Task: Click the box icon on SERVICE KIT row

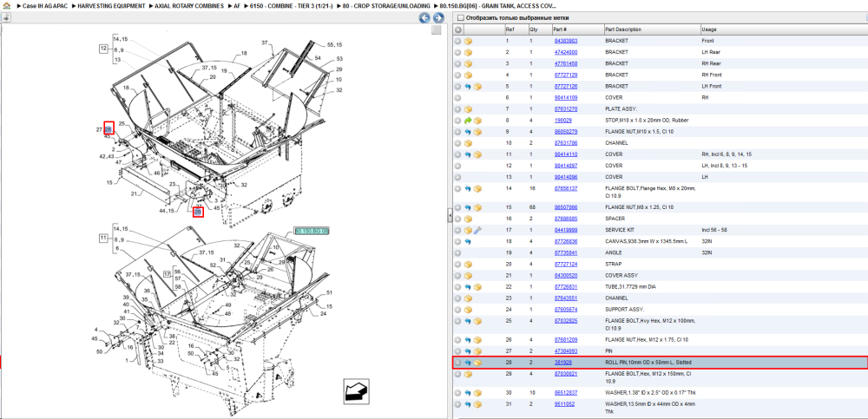Action: tap(469, 230)
